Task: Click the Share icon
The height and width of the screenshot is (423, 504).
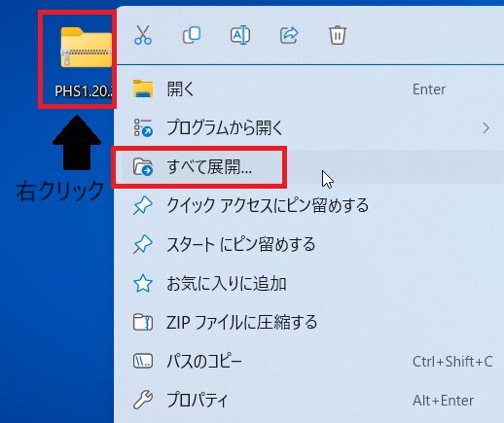Action: (289, 35)
